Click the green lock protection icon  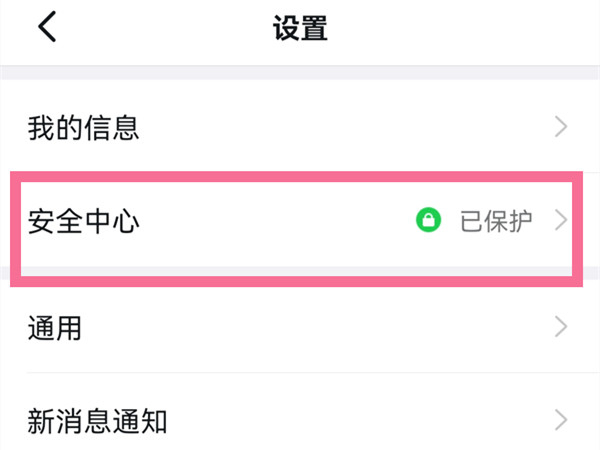[x=428, y=220]
